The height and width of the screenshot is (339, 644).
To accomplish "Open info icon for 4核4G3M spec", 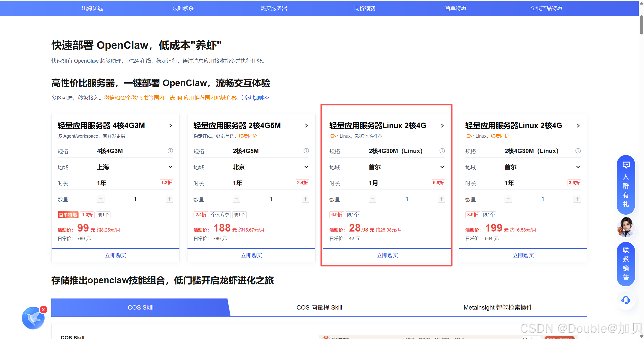I will [x=170, y=151].
